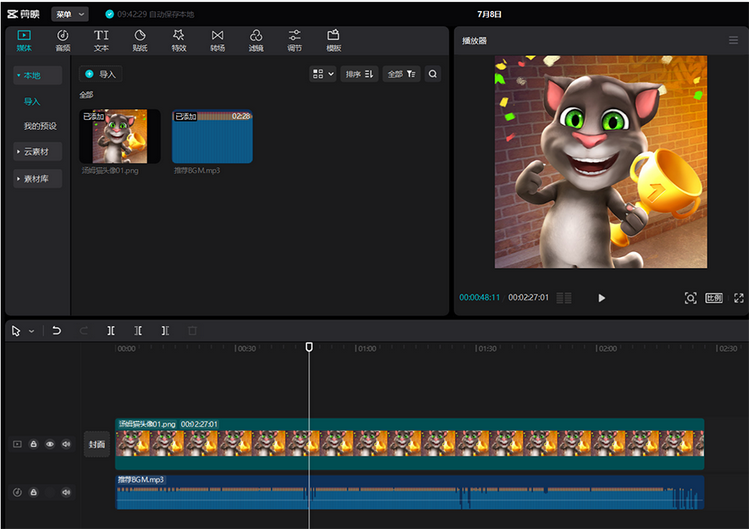Viewport: 749px width, 529px height.
Task: Click the undo arrow in timeline toolbar
Action: (x=57, y=330)
